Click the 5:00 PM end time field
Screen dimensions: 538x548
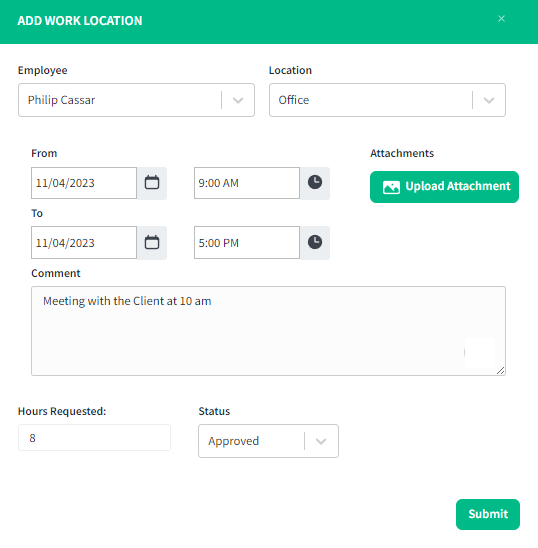[x=247, y=243]
